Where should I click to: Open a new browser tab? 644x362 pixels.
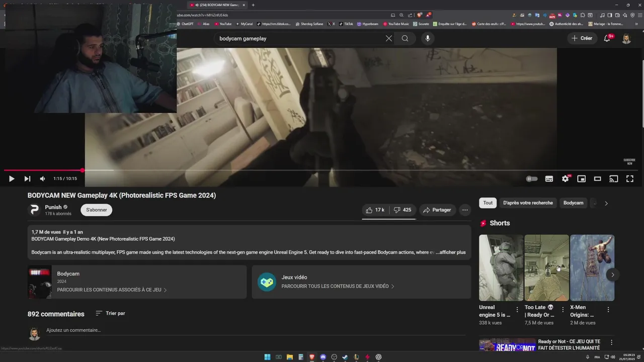253,5
